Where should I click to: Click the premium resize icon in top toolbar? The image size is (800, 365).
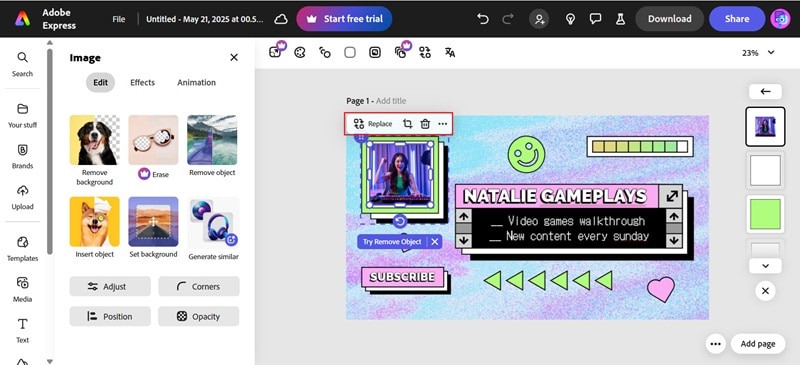click(276, 52)
